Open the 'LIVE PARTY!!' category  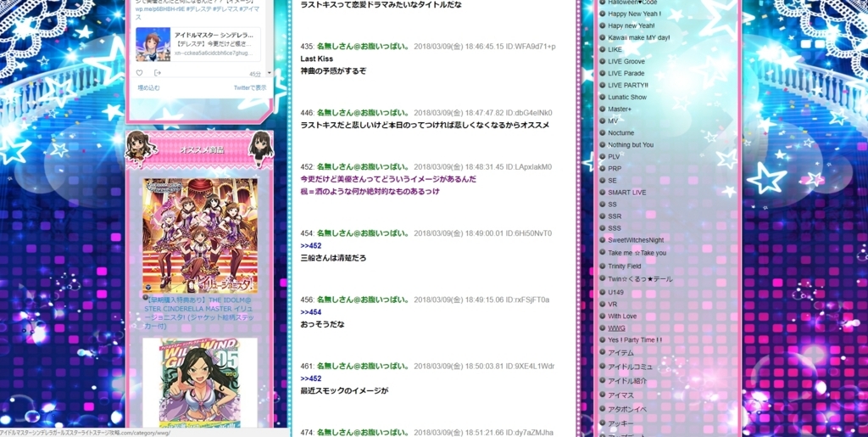click(x=628, y=86)
